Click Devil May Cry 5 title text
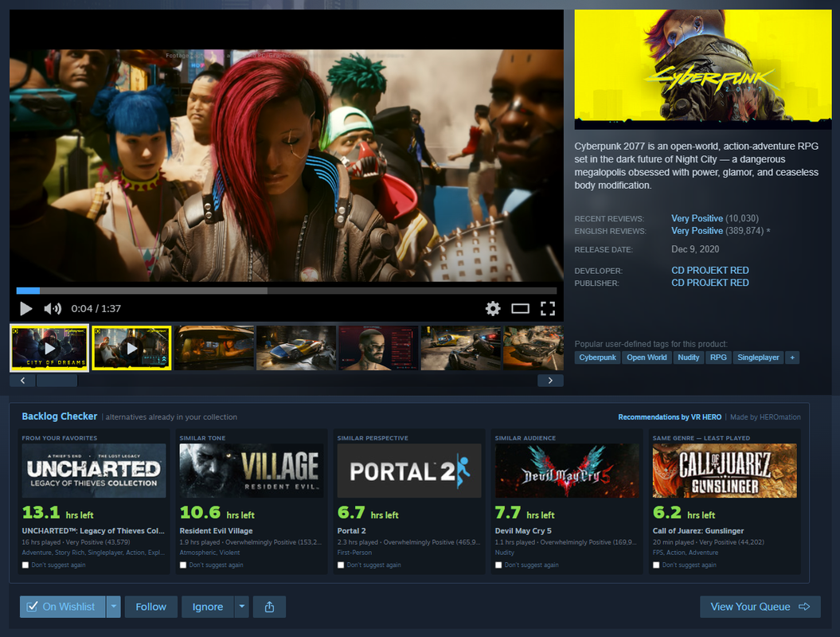Screen dimensions: 840x637 pos(523,531)
